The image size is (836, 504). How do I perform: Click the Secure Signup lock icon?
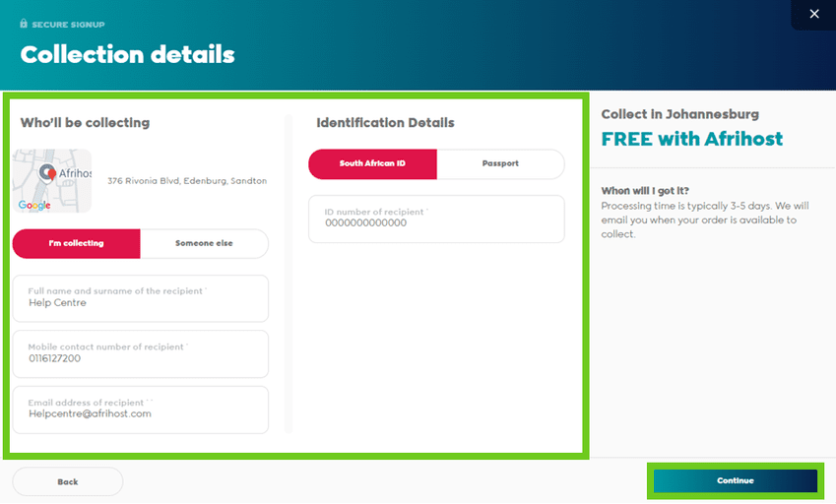click(x=24, y=24)
